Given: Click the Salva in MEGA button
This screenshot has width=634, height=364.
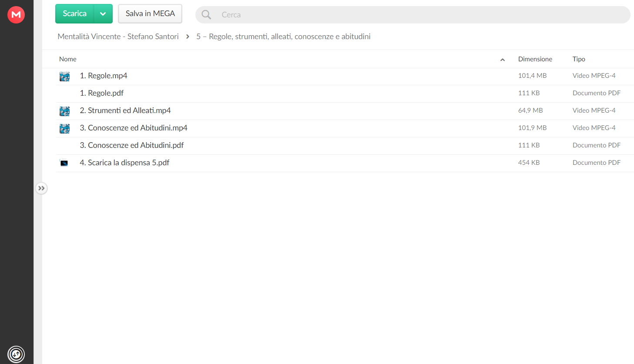Looking at the screenshot, I should (x=150, y=13).
